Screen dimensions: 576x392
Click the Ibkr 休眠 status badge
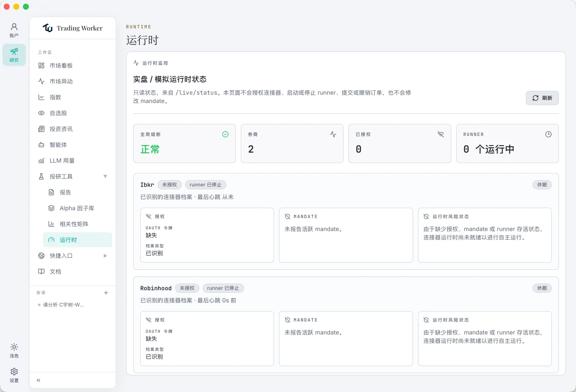pos(542,185)
